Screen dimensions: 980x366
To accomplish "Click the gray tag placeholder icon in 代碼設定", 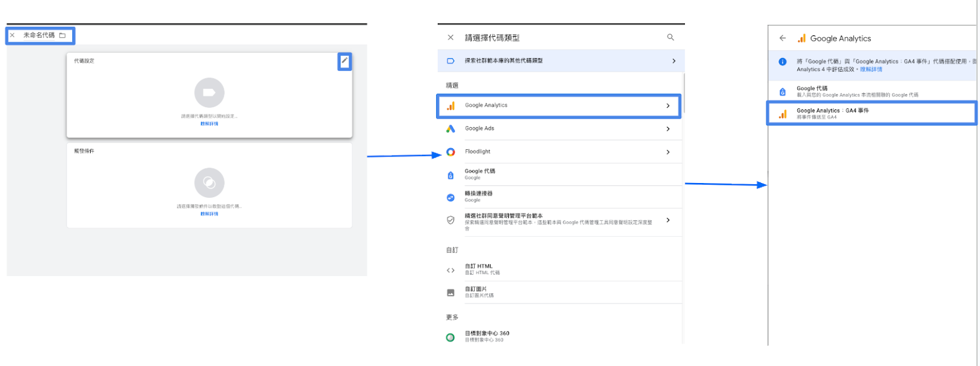I will point(209,93).
